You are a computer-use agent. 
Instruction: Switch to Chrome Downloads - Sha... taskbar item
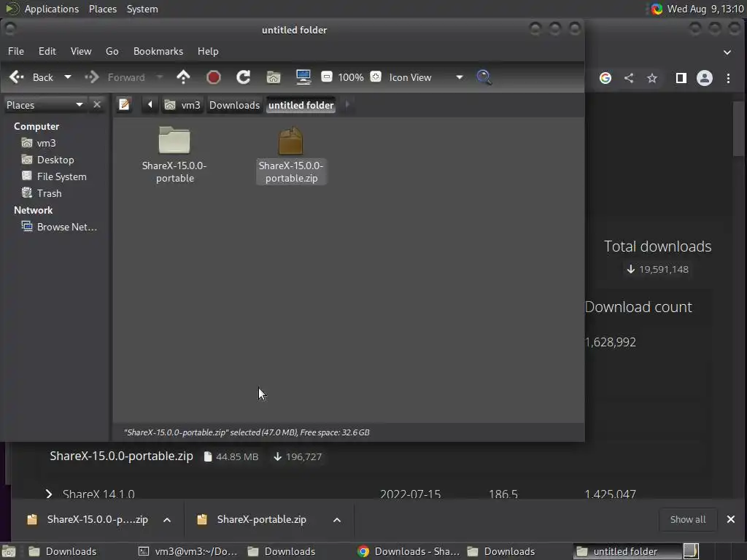pyautogui.click(x=409, y=551)
